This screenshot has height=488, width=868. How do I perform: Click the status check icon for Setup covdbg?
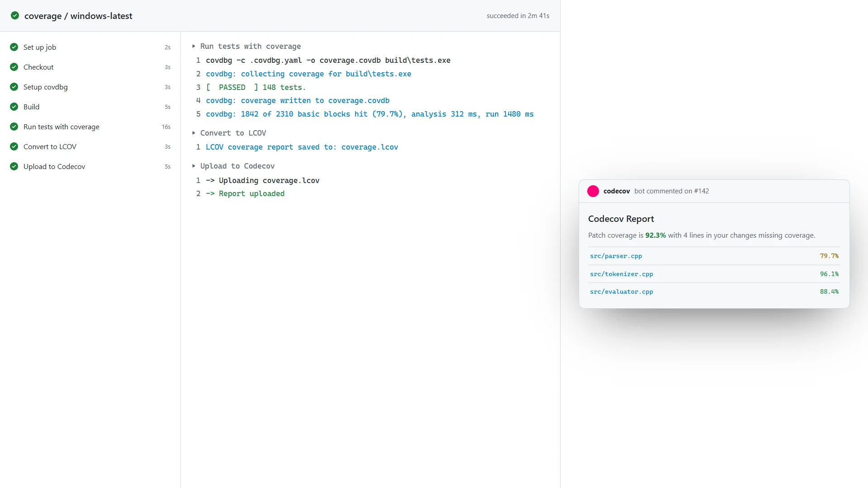pos(14,87)
